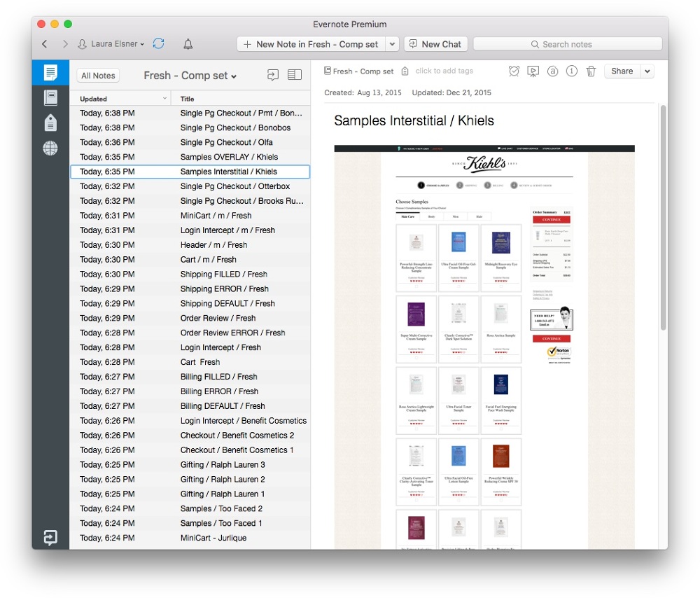Expand the Share options arrow

647,71
